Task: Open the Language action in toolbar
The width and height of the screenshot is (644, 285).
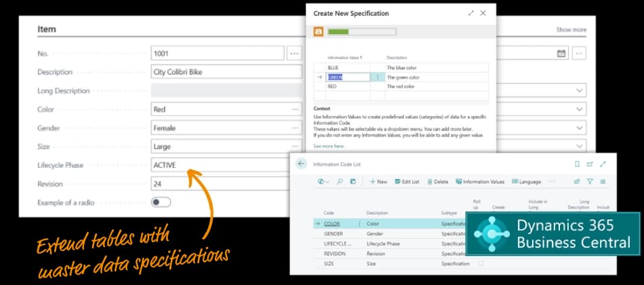Action: click(526, 181)
